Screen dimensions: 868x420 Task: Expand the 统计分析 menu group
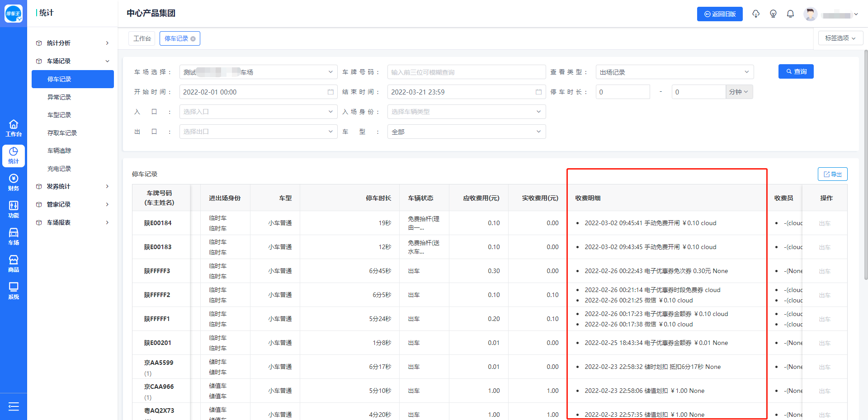tap(72, 43)
